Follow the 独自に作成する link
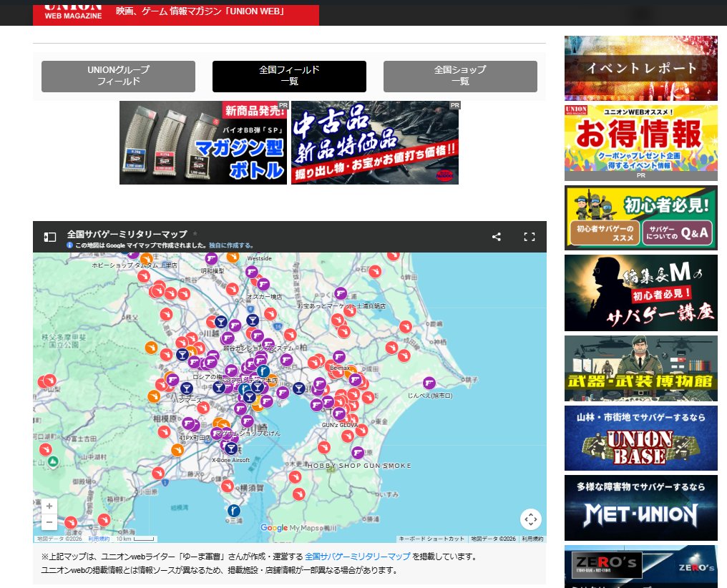 pyautogui.click(x=230, y=245)
